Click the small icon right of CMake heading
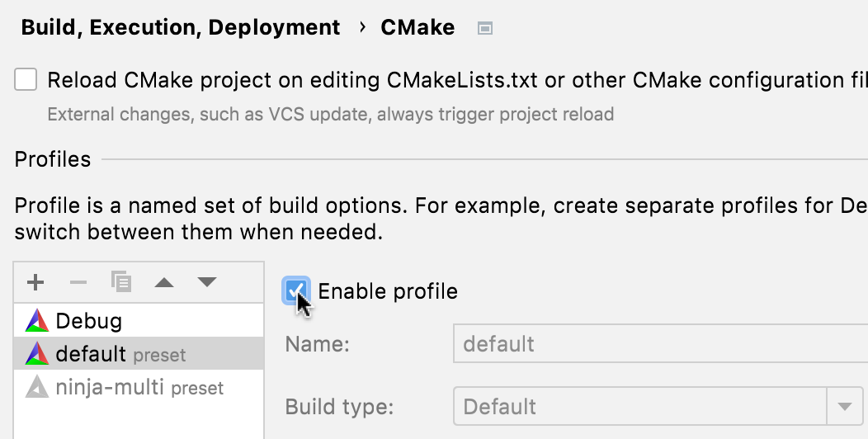The image size is (868, 439). 485,28
